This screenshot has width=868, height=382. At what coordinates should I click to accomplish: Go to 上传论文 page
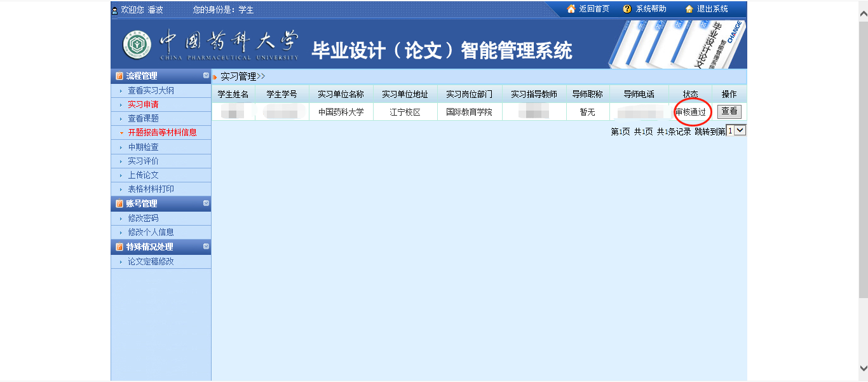[x=143, y=175]
